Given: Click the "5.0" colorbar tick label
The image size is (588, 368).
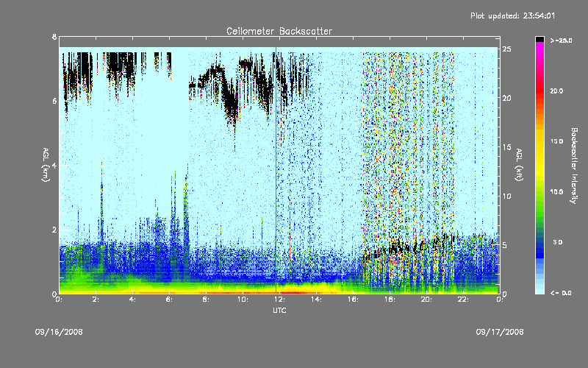Looking at the screenshot, I should coord(558,242).
